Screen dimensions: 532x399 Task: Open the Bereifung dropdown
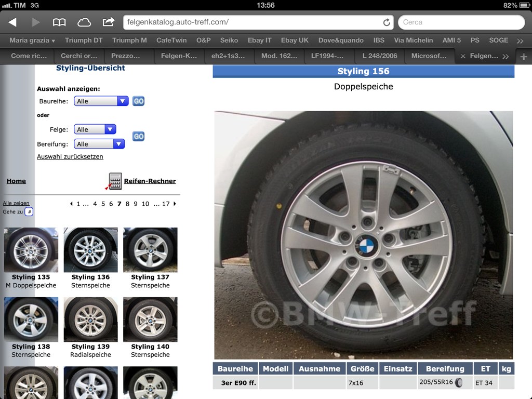99,144
